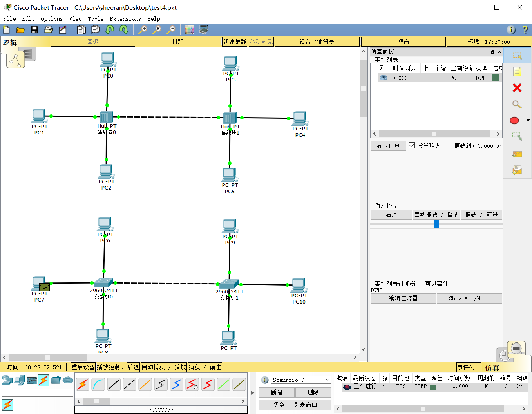This screenshot has width=532, height=414.
Task: Click the yellow help question mark icon
Action: coord(525,30)
